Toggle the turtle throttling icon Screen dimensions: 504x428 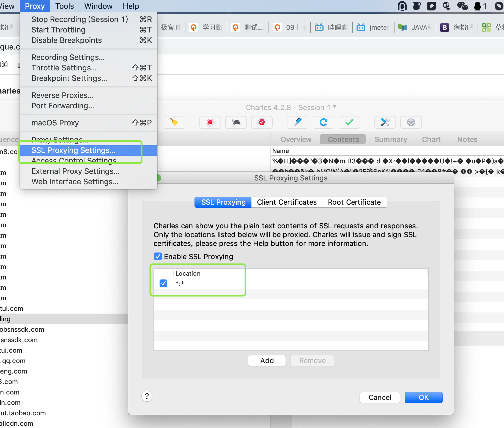236,122
